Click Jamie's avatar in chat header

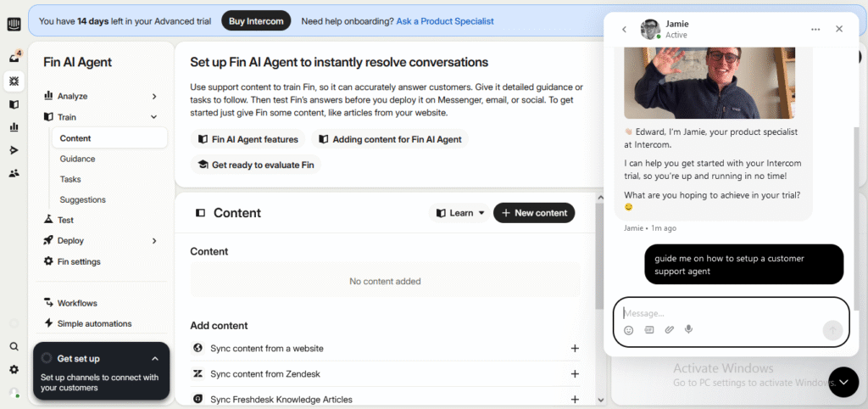650,30
